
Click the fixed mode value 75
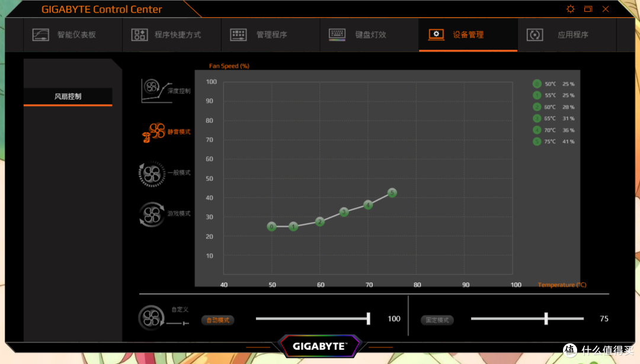point(604,319)
